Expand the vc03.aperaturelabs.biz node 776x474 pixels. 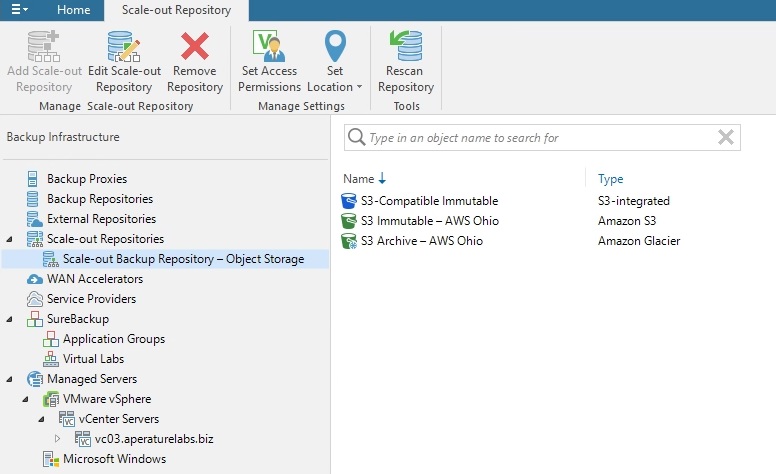[57, 438]
